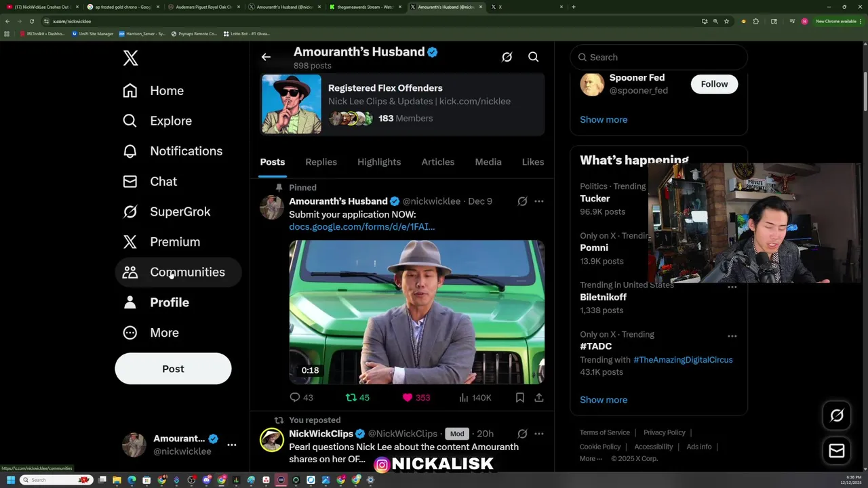Open a new browser tab
Viewport: 868px width, 488px height.
tap(574, 7)
